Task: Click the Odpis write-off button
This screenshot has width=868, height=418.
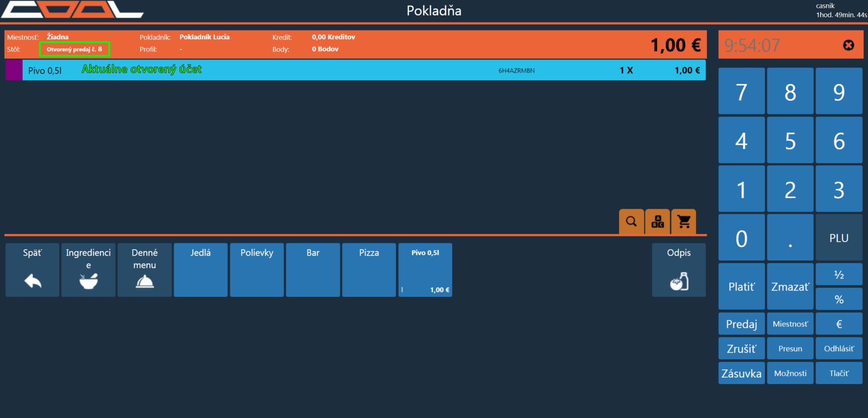Action: [x=678, y=270]
